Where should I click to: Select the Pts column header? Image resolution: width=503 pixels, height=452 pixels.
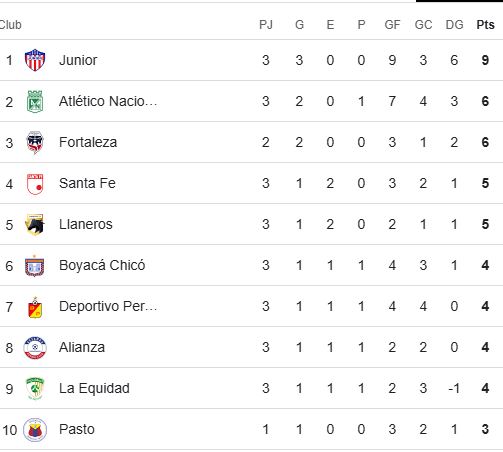pyautogui.click(x=485, y=25)
